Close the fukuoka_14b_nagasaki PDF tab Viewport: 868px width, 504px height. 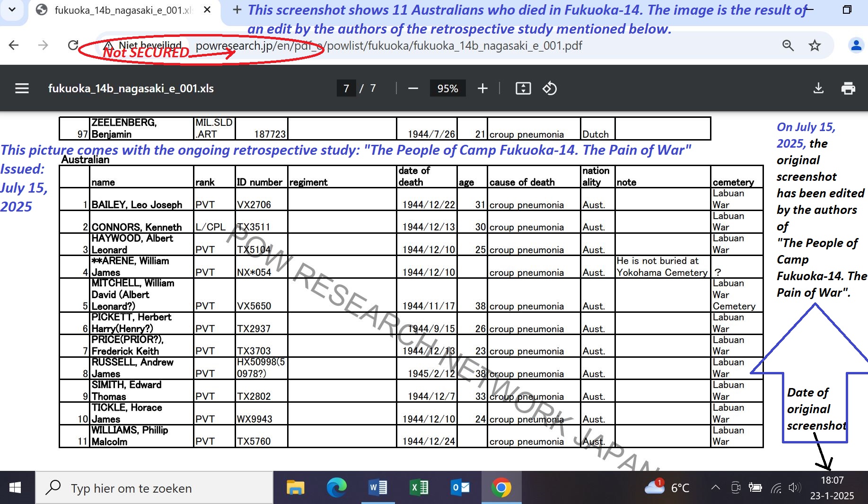(x=207, y=10)
